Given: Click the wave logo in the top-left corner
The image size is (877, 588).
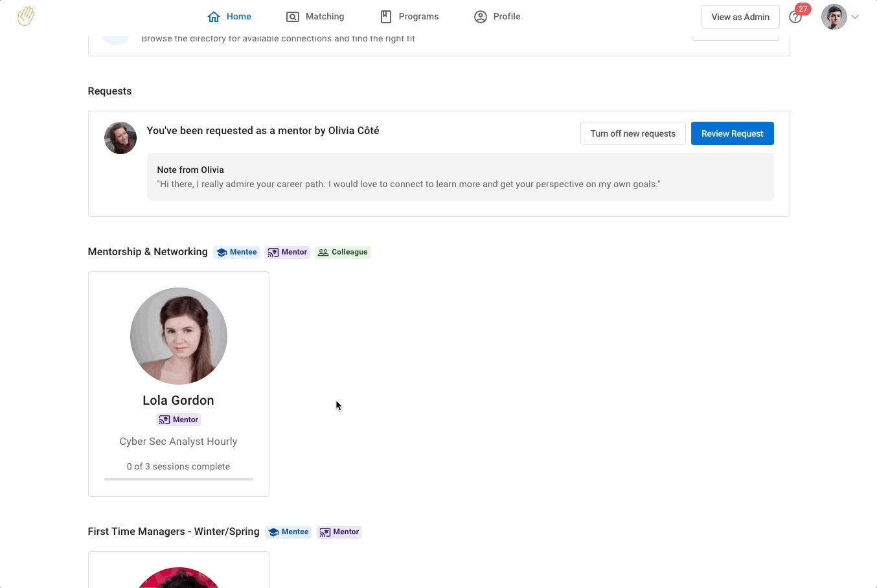Looking at the screenshot, I should pyautogui.click(x=25, y=16).
